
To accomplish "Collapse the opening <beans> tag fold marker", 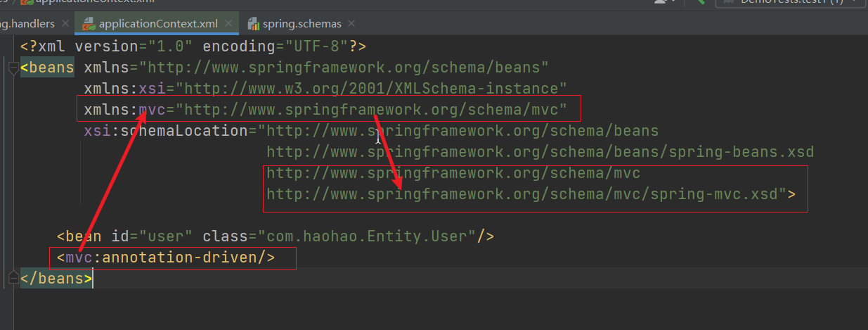I will click(13, 68).
